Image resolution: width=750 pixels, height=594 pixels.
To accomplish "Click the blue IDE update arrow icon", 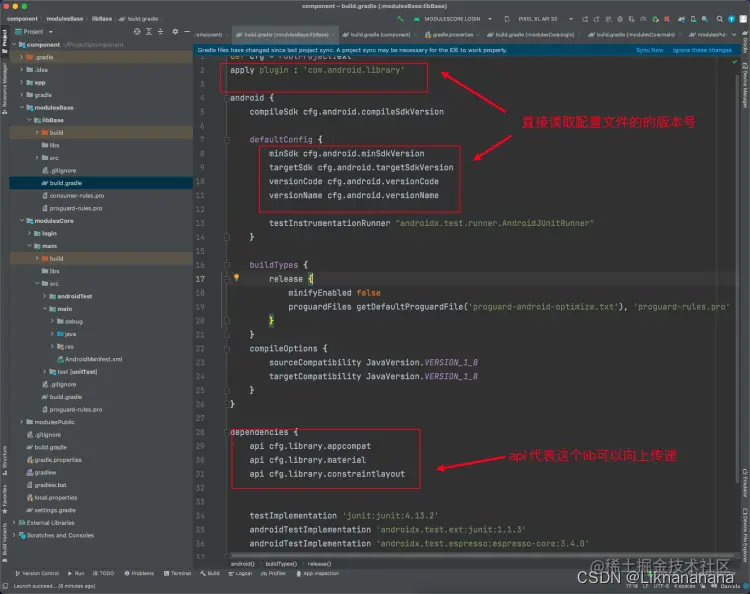I will tap(731, 19).
